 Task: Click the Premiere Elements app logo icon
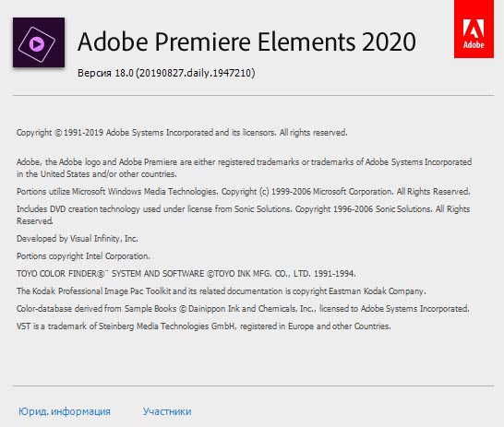(39, 42)
